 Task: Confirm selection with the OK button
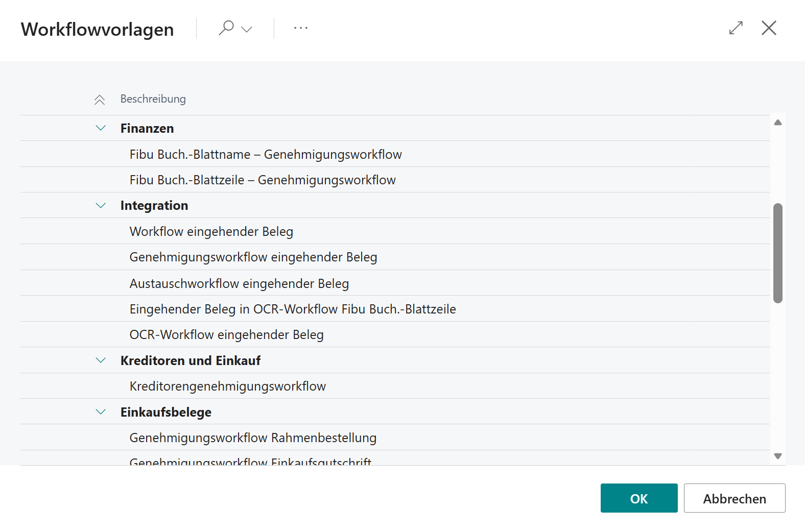639,498
